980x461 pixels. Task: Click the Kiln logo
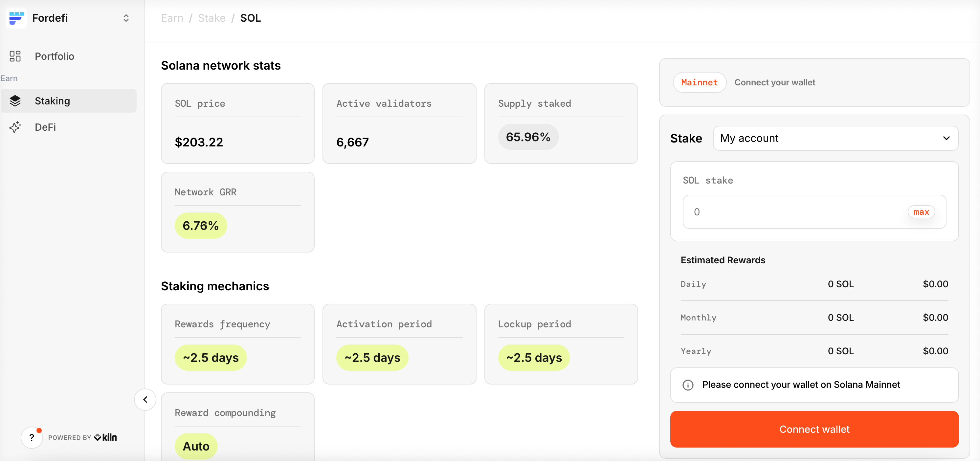point(106,437)
